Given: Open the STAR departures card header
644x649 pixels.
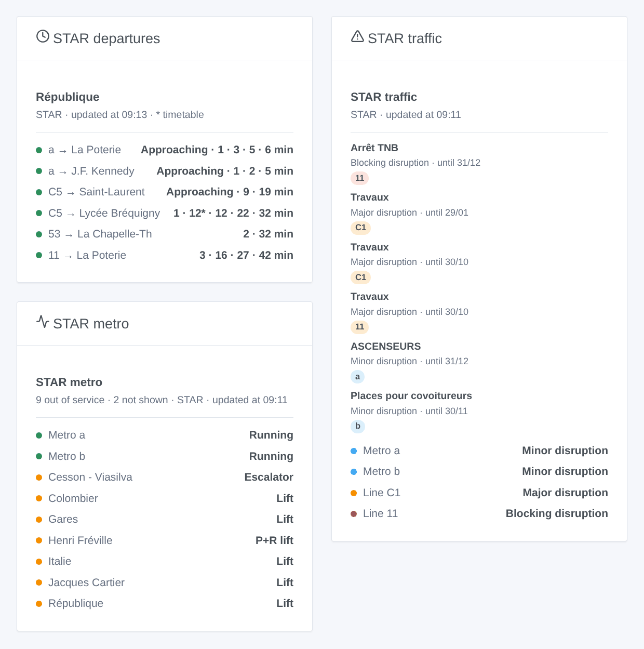Looking at the screenshot, I should pyautogui.click(x=165, y=38).
